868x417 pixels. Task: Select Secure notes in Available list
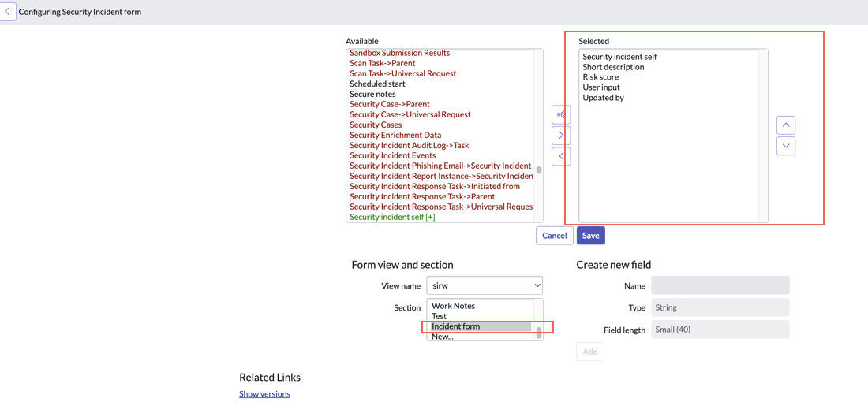372,94
